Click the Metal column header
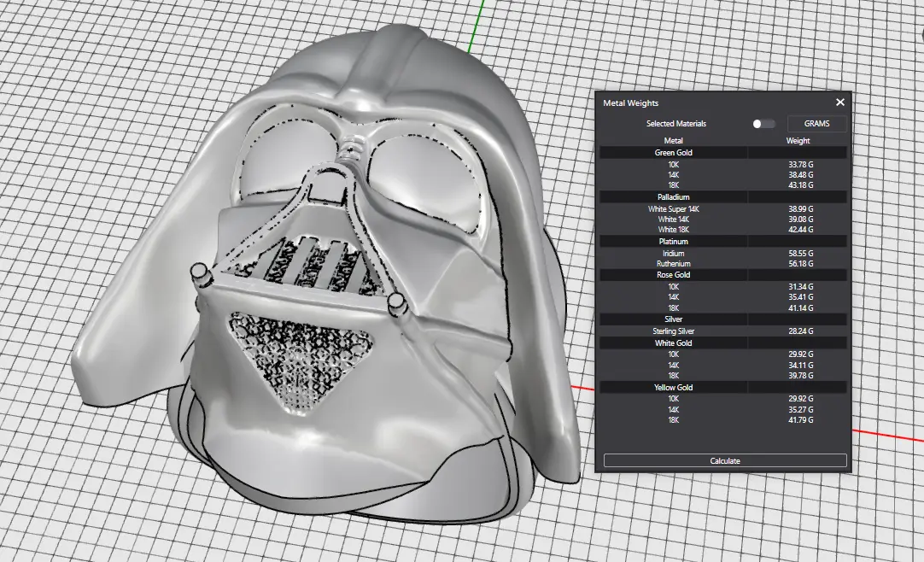This screenshot has width=924, height=562. click(x=674, y=141)
